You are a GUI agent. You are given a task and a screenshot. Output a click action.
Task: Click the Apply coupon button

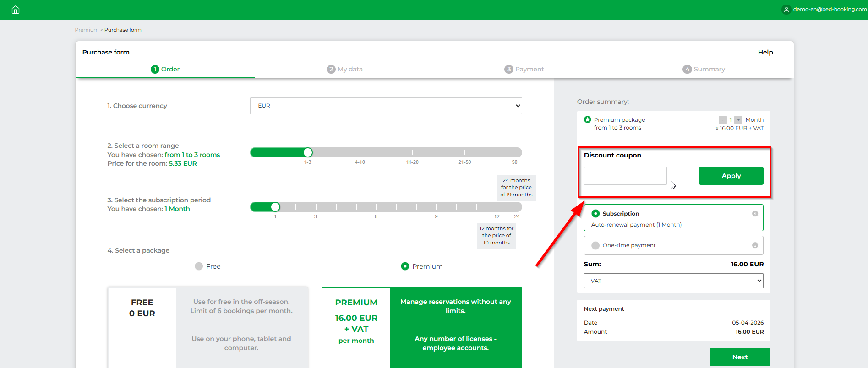click(x=731, y=176)
